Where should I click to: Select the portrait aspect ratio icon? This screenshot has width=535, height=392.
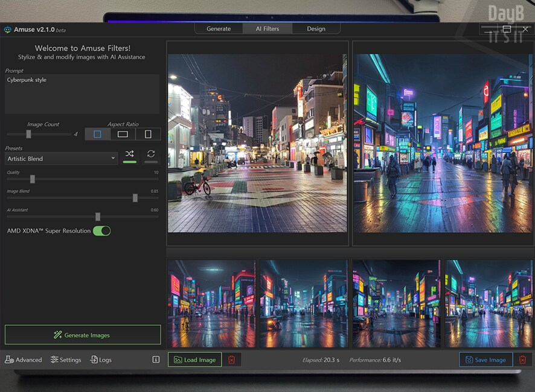(x=148, y=134)
